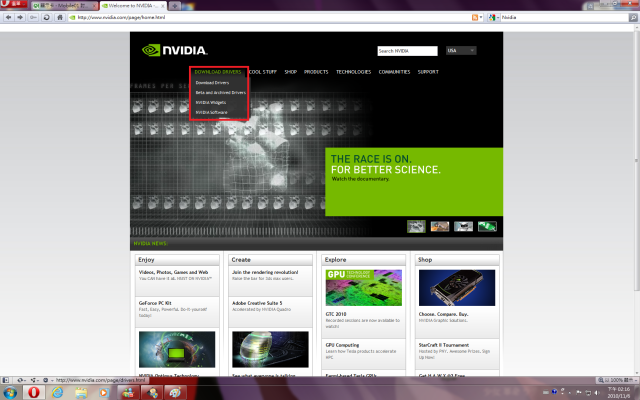Select NVIDIA Widgets menu entry
Screen dimensions: 640x400
click(x=211, y=102)
